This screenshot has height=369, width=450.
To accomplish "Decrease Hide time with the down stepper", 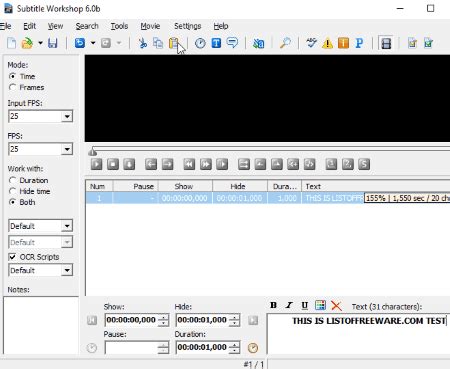I will point(234,323).
